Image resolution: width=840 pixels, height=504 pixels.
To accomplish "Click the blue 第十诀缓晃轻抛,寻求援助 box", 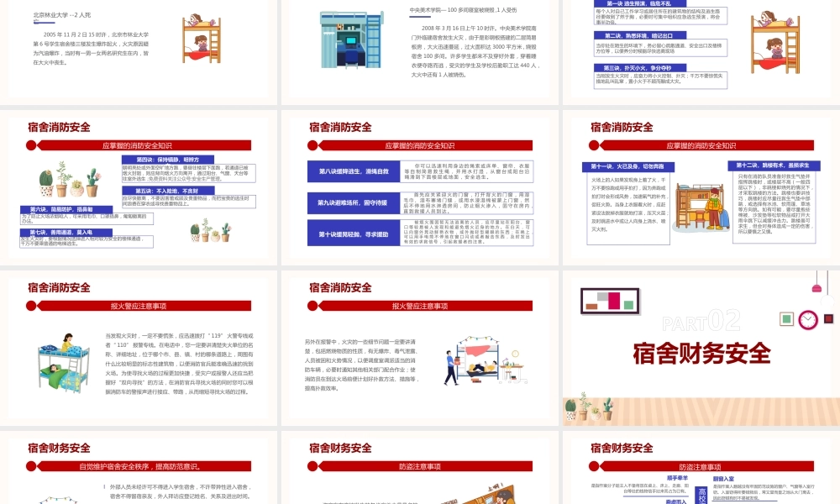I will (354, 234).
